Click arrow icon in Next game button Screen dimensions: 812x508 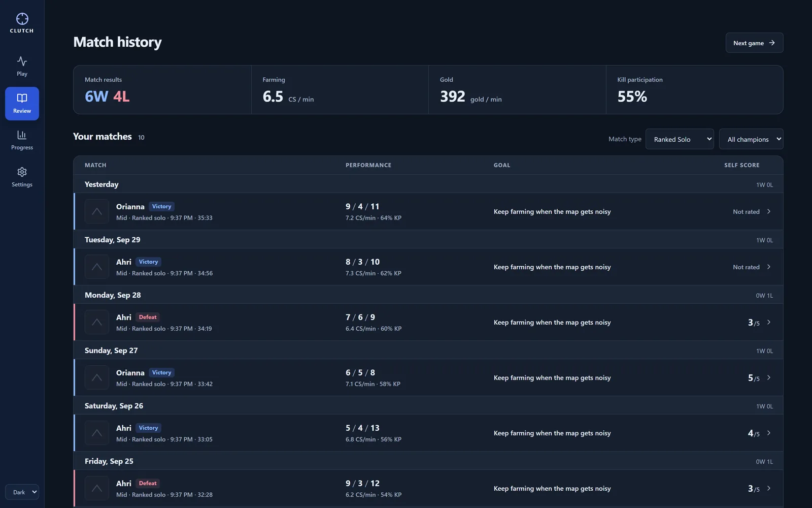tap(772, 43)
